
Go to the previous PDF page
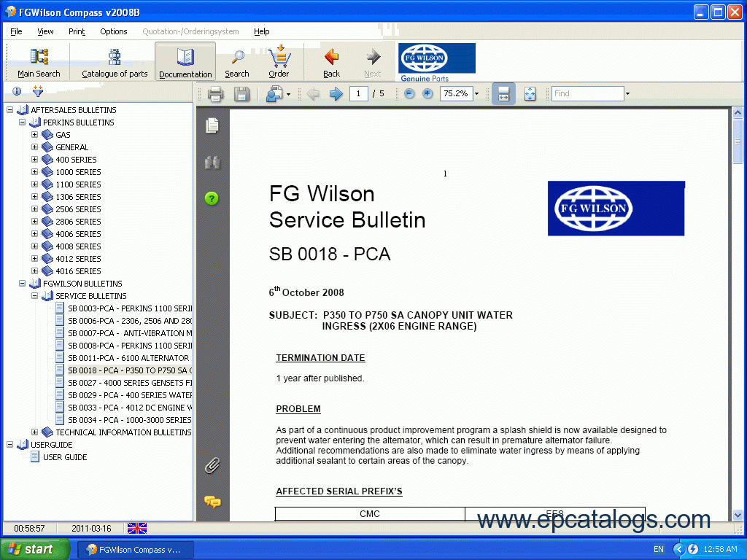click(313, 94)
